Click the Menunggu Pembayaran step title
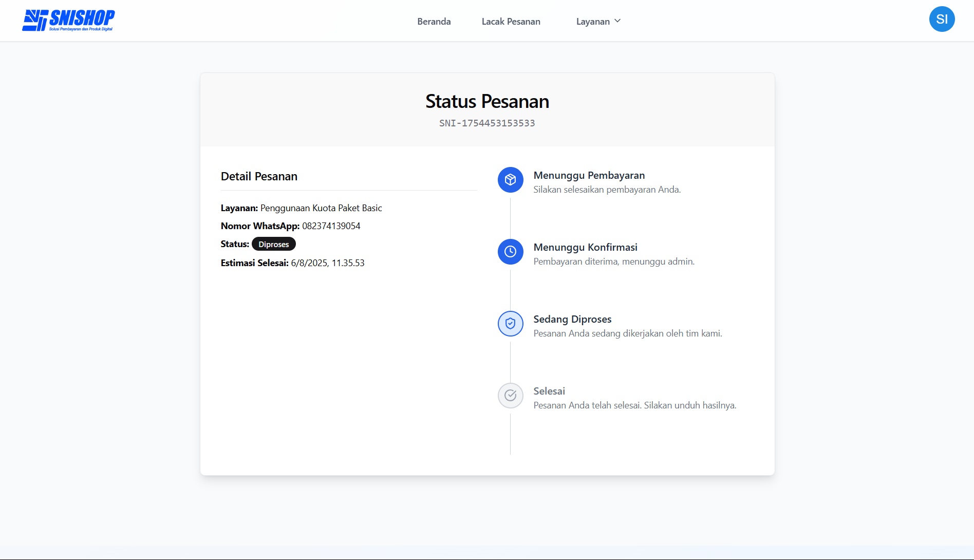Image resolution: width=974 pixels, height=560 pixels. (589, 175)
